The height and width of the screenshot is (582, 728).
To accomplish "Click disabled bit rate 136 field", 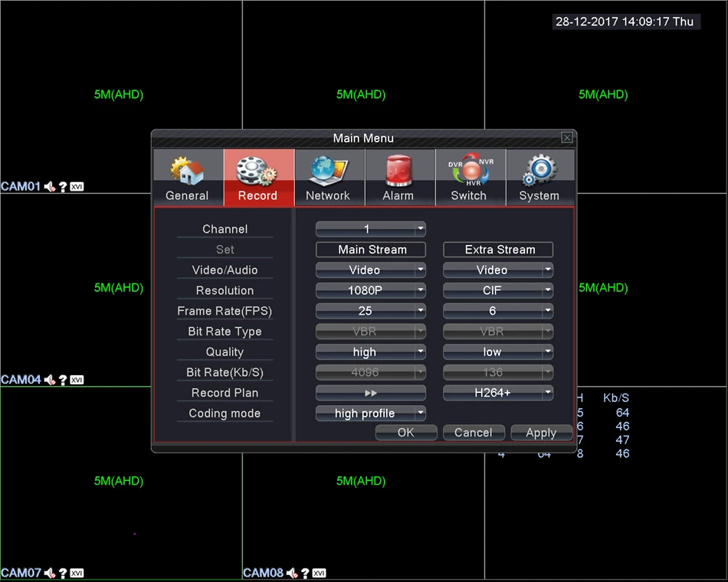I will click(x=498, y=372).
